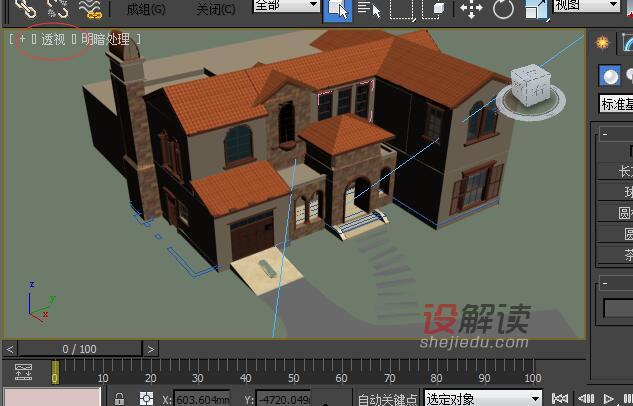Click the Unlink Selection tool
Screen dimensions: 633x406
pos(57,9)
